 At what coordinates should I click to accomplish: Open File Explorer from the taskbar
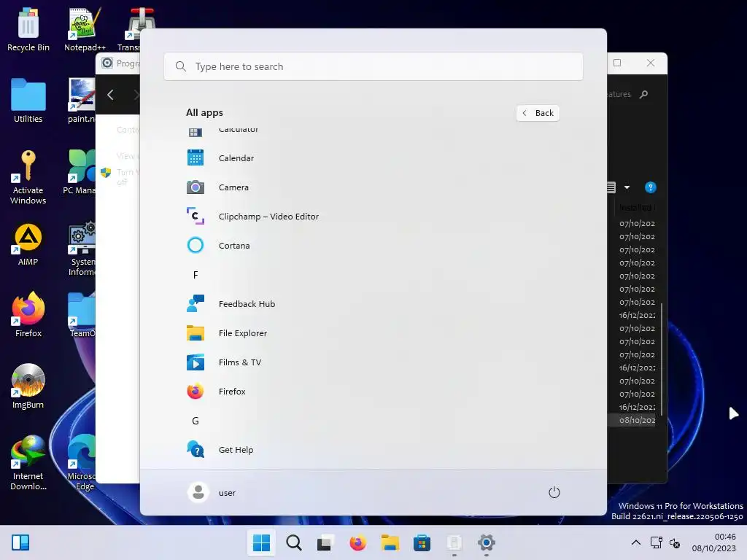(390, 542)
